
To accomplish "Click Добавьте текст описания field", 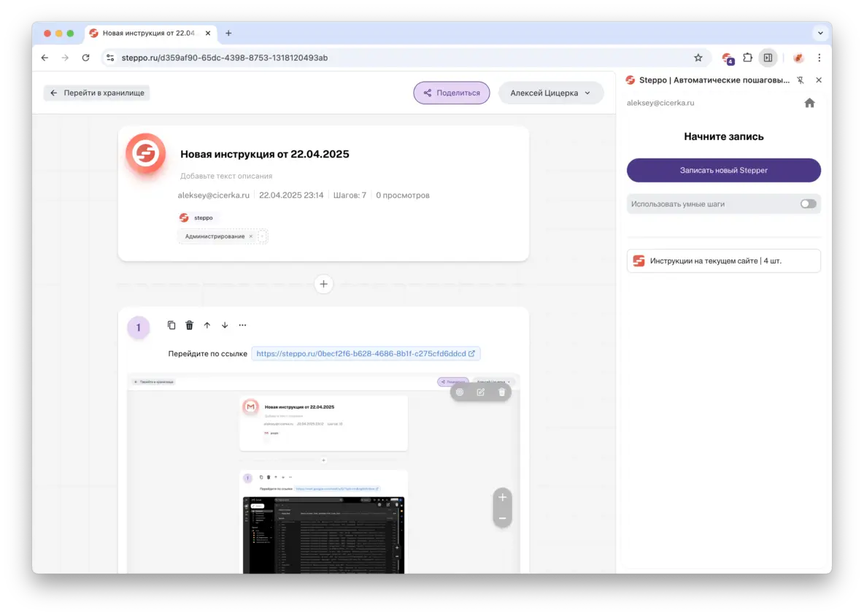I will point(226,176).
